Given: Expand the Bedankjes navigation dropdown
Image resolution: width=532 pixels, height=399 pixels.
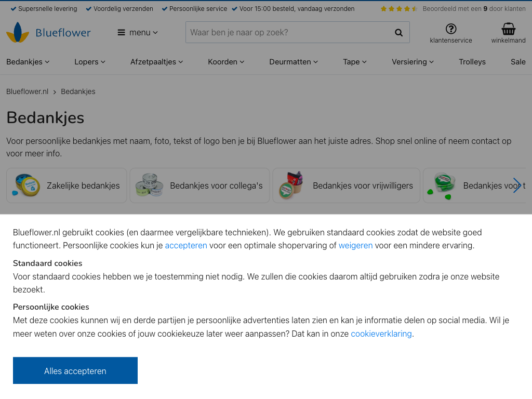Looking at the screenshot, I should pos(28,62).
